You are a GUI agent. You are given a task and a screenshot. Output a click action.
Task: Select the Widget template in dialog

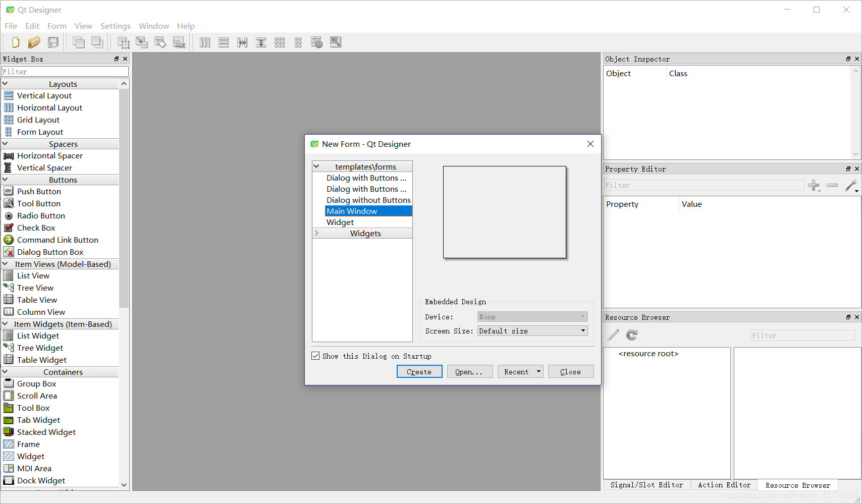tap(340, 222)
